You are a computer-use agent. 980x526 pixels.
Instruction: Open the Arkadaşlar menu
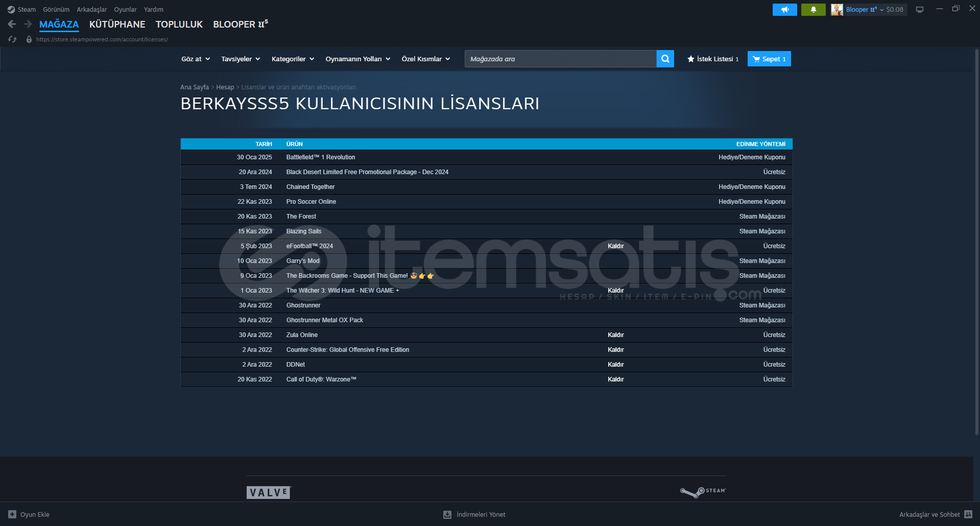click(92, 10)
